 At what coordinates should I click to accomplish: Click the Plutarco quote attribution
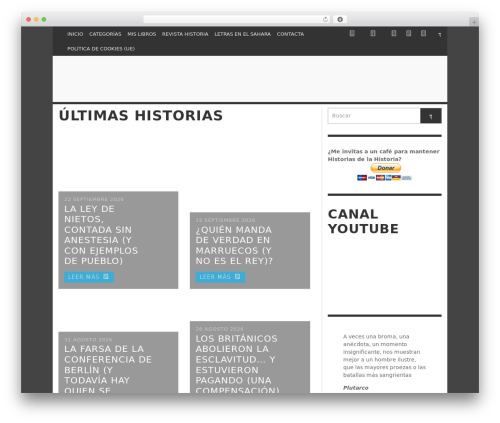(x=356, y=388)
